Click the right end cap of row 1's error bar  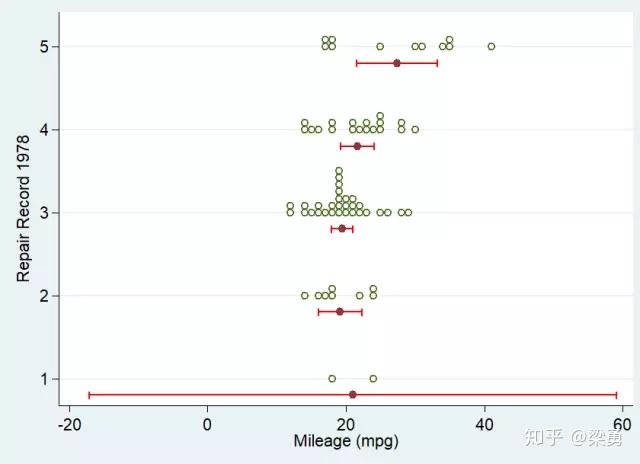coord(616,395)
